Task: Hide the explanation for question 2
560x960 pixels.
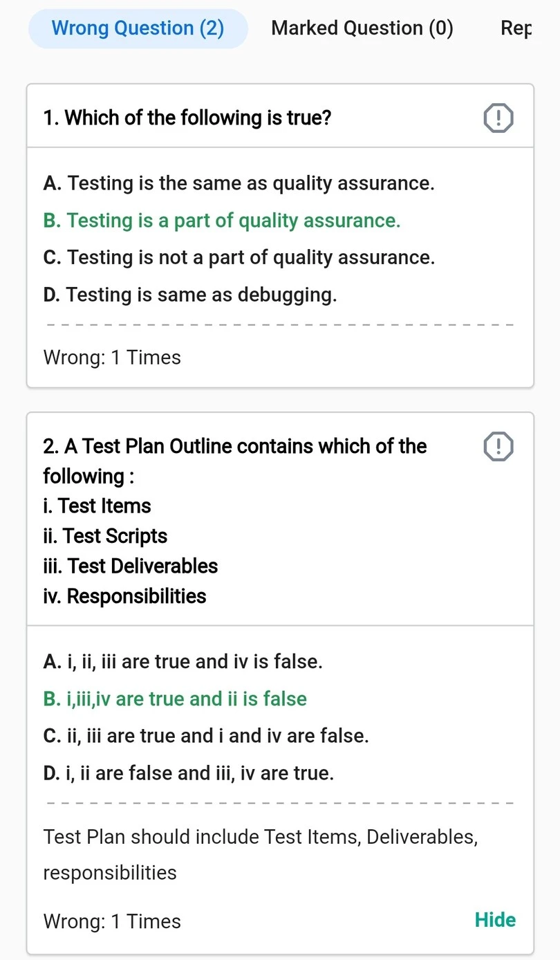Action: pyautogui.click(x=494, y=920)
